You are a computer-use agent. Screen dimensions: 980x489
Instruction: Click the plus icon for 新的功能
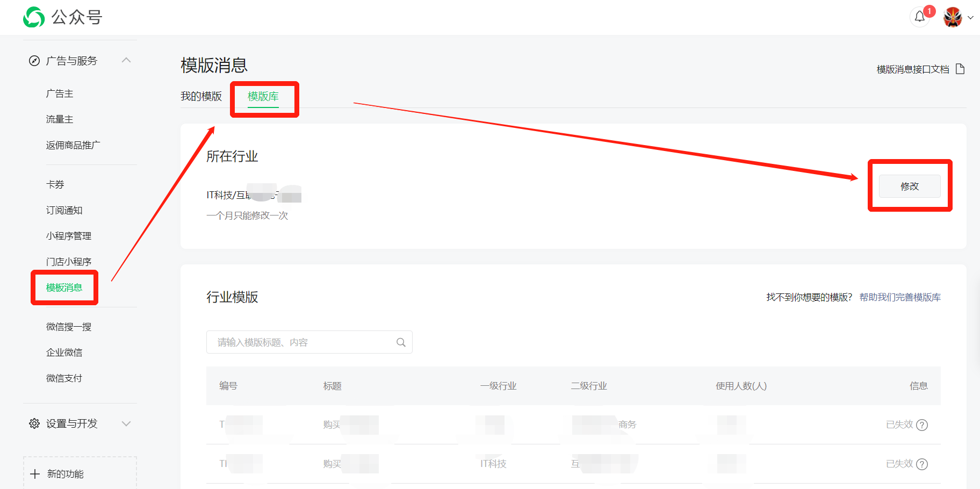[x=35, y=474]
